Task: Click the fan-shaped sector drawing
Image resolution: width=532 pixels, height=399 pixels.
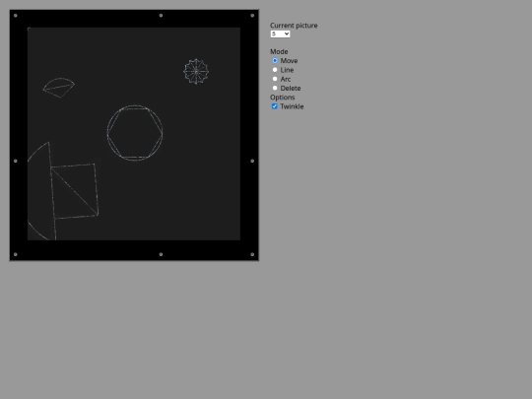Action: (x=59, y=88)
